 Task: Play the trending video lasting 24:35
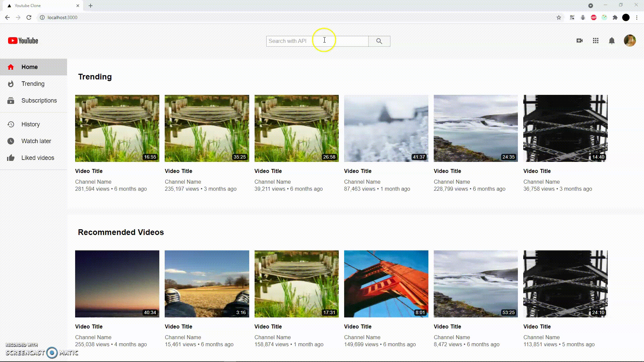click(476, 128)
